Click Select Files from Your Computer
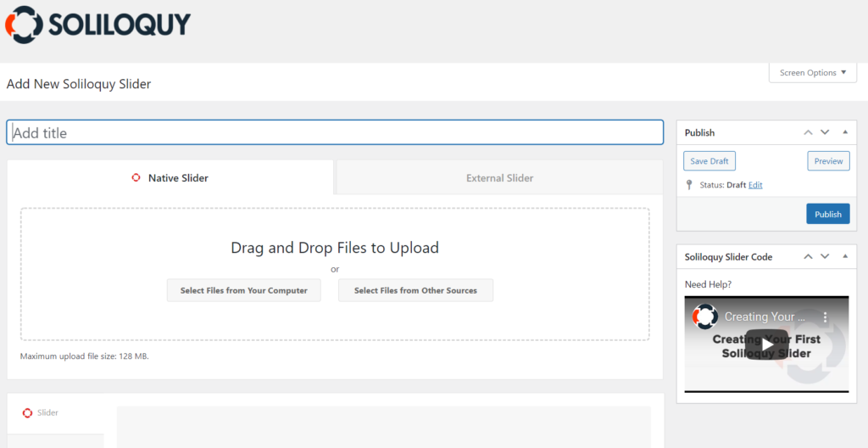 [243, 290]
